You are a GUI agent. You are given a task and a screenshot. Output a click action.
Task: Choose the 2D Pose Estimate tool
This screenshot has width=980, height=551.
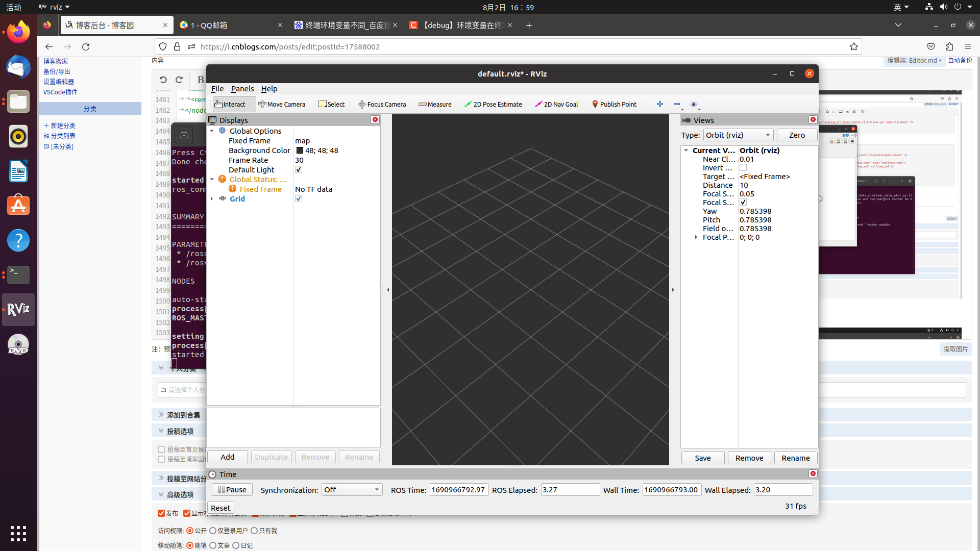pyautogui.click(x=493, y=104)
